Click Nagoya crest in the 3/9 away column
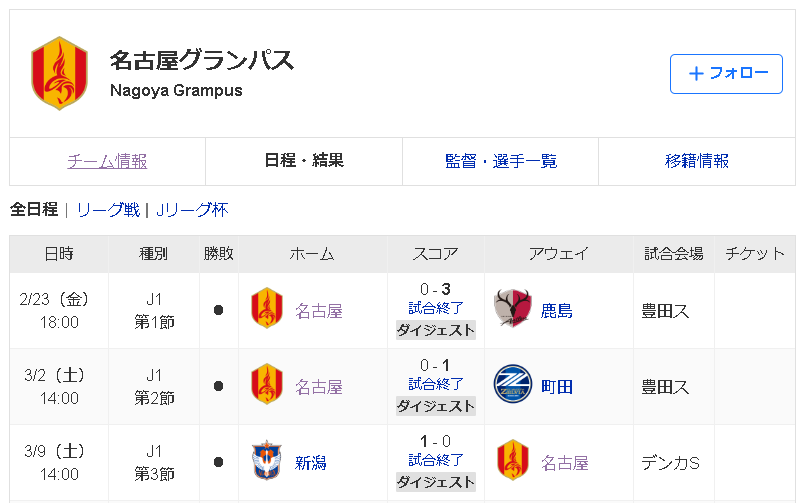Image resolution: width=798 pixels, height=503 pixels. pyautogui.click(x=513, y=462)
